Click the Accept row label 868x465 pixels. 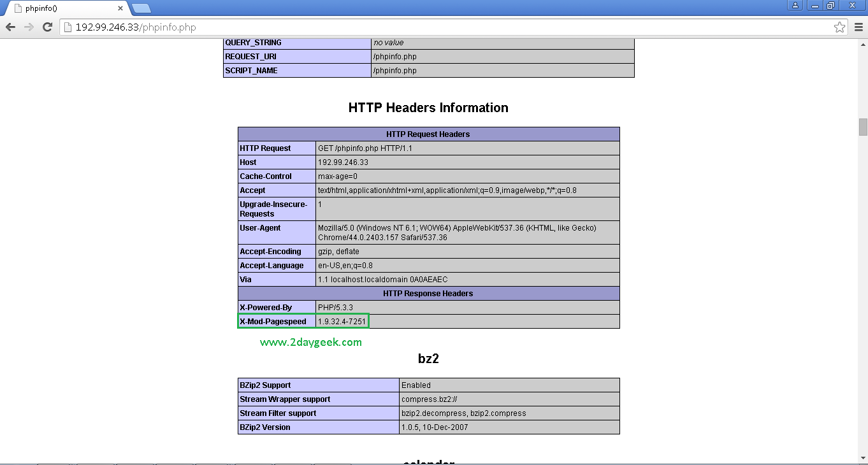[x=252, y=190]
